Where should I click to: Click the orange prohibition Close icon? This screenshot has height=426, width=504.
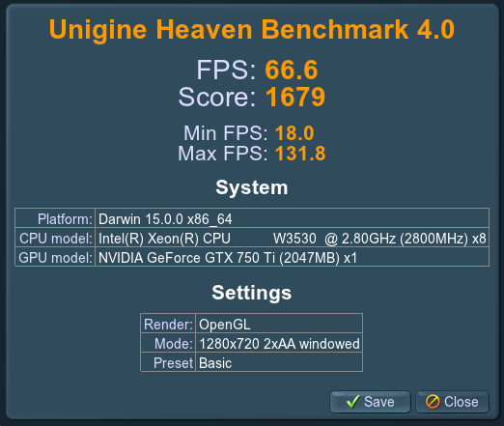pos(433,402)
